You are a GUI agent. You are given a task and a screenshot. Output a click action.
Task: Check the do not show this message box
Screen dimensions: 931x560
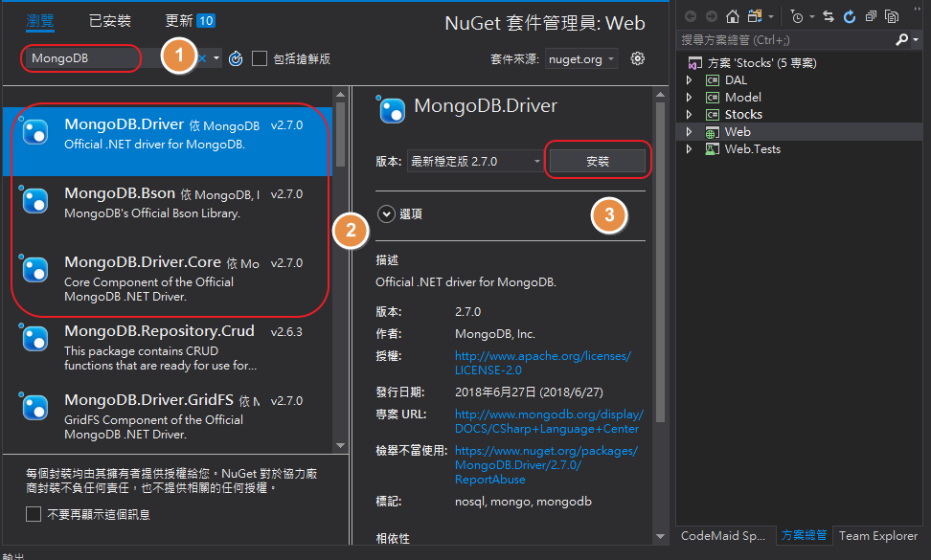(34, 514)
